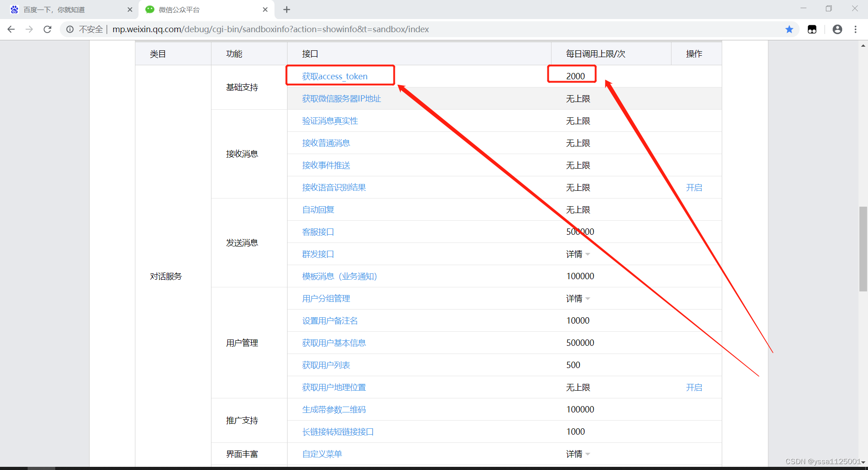The width and height of the screenshot is (868, 470).
Task: Open the 客服接口 link
Action: (318, 232)
